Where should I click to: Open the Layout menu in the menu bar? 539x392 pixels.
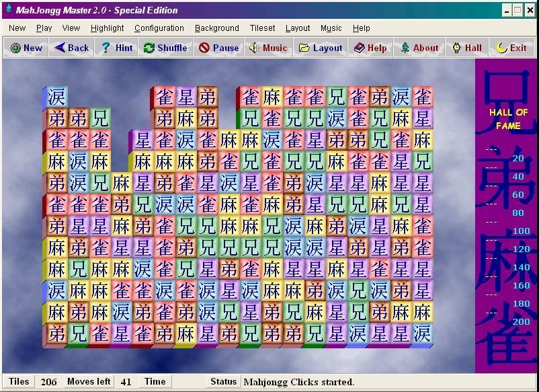pyautogui.click(x=298, y=28)
